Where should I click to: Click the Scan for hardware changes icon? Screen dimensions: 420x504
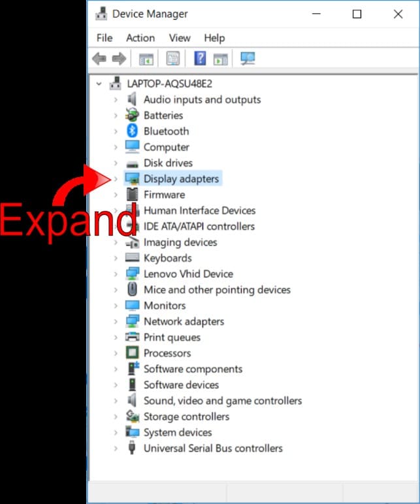[248, 59]
